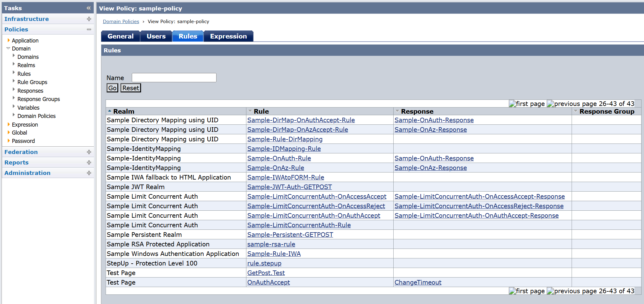The height and width of the screenshot is (304, 644).
Task: Switch to the General tab
Action: pos(120,36)
